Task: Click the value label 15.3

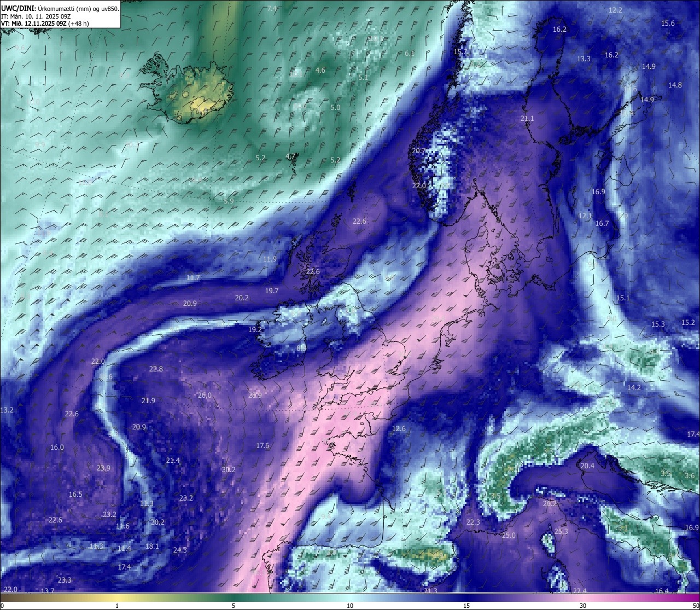Action: click(x=658, y=324)
